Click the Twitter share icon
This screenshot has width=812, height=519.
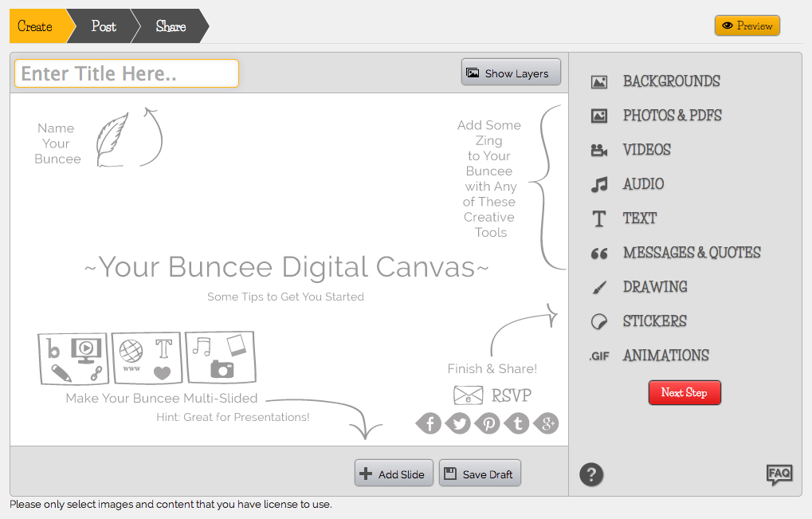pos(457,423)
